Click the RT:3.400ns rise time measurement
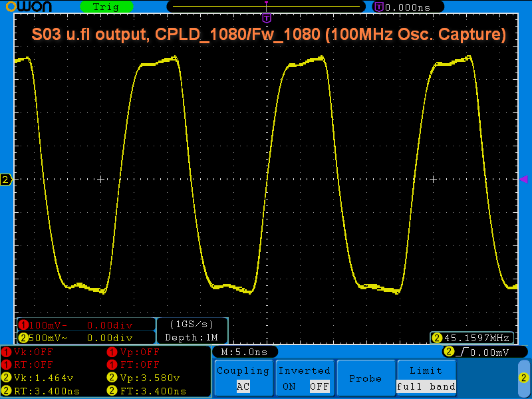This screenshot has width=532, height=399. (x=47, y=391)
